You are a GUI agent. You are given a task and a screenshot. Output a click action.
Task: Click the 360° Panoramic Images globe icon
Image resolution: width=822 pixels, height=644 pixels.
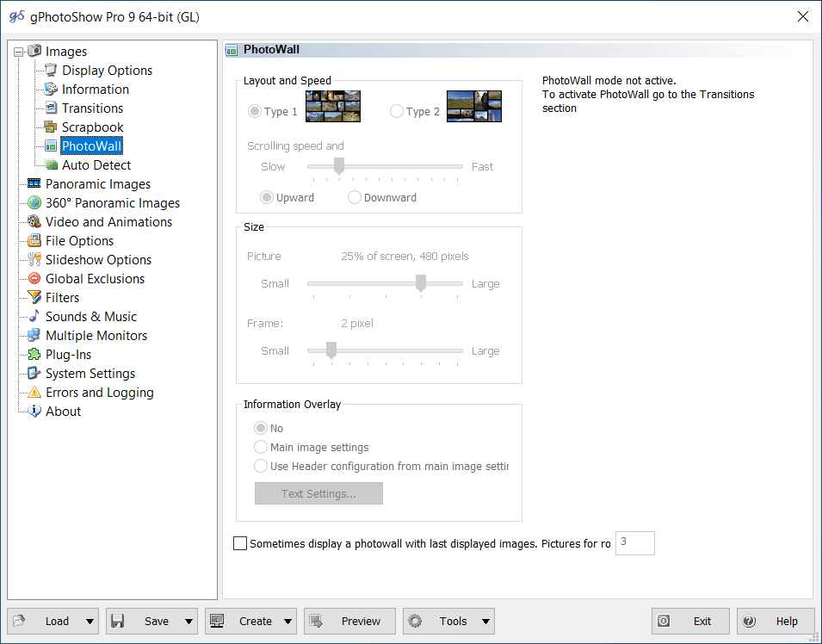34,202
